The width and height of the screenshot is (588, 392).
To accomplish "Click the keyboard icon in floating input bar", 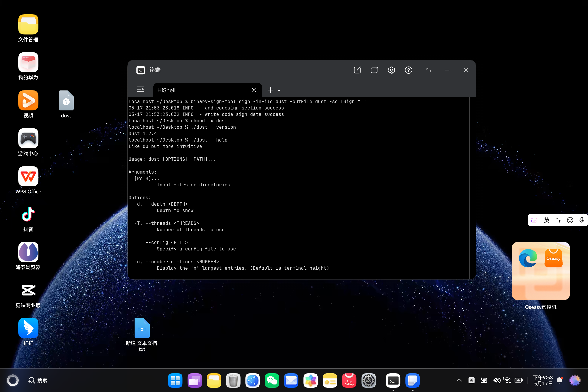I will [x=534, y=220].
